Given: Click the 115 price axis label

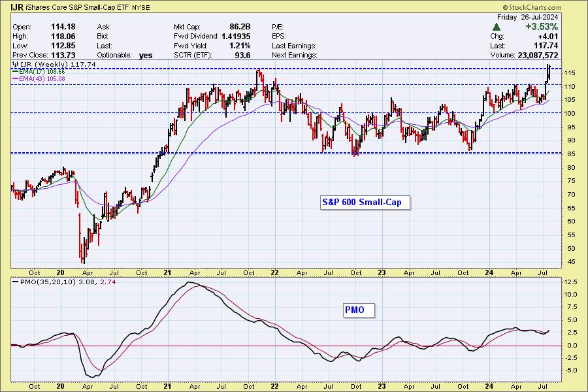Looking at the screenshot, I should coord(569,73).
